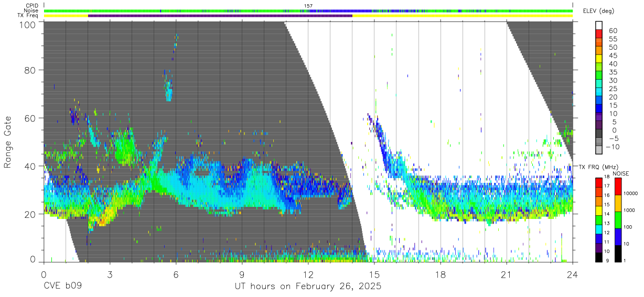Click the purple section of TX Freq strip
644x297 pixels.
pos(220,16)
